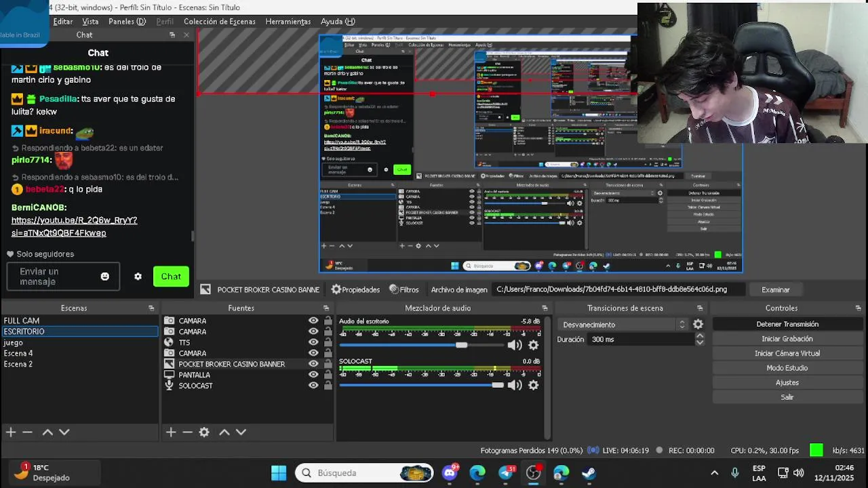Toggle visibility of the TTS source

click(x=313, y=342)
